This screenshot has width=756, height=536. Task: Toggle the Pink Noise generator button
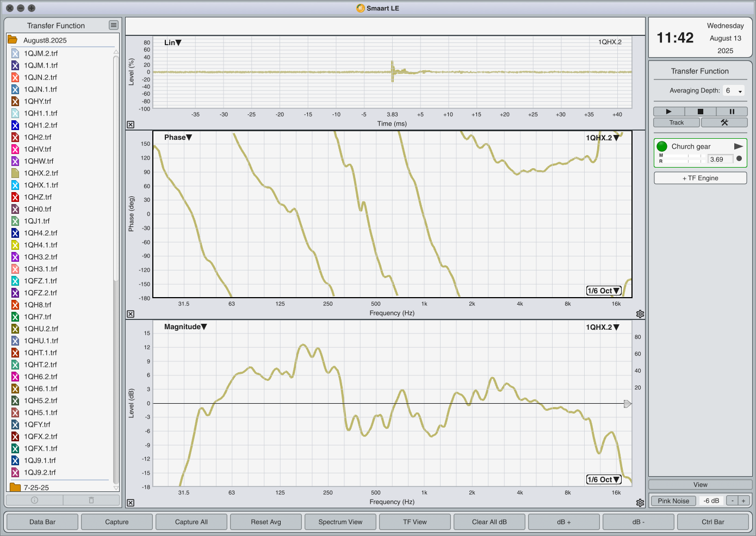pos(673,501)
